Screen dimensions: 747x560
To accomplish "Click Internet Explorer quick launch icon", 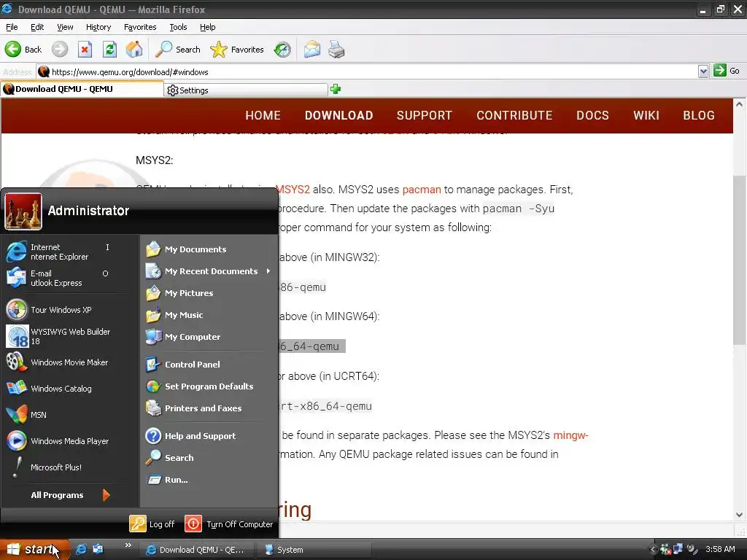I will 82,549.
